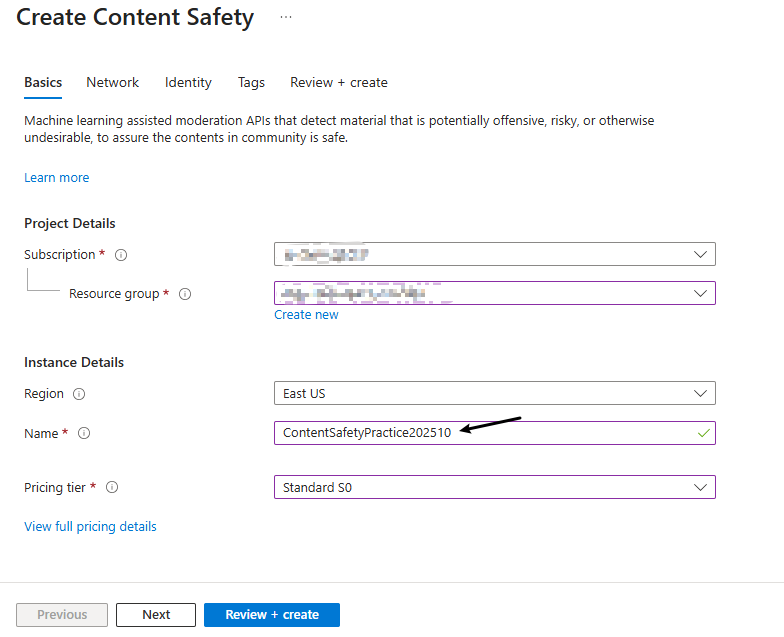Click the Region info icon
784x637 pixels.
[79, 394]
